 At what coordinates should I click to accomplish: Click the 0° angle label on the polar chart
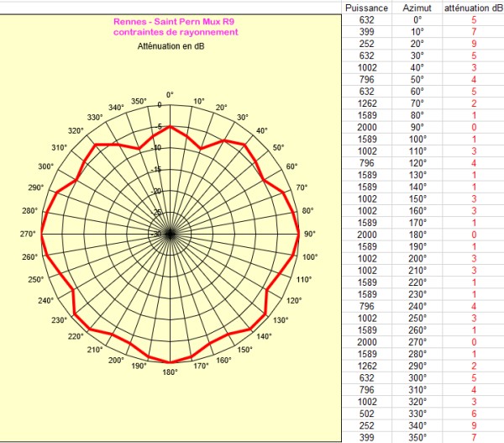tap(170, 95)
